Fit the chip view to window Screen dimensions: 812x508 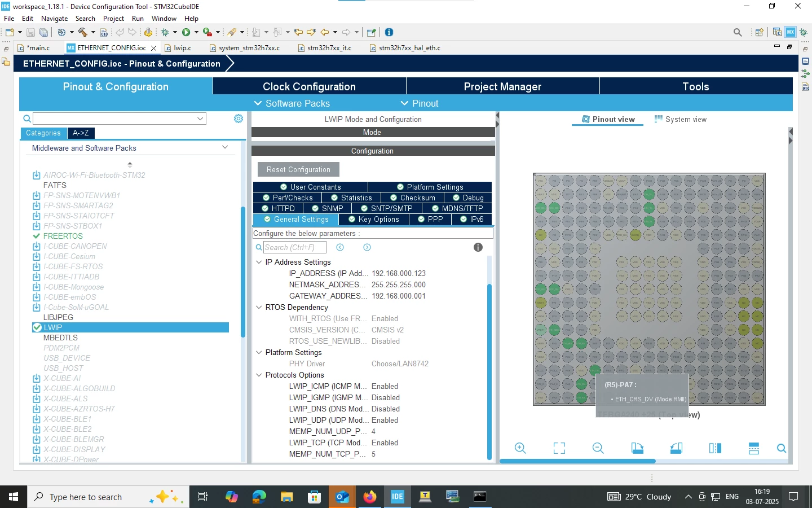point(559,448)
